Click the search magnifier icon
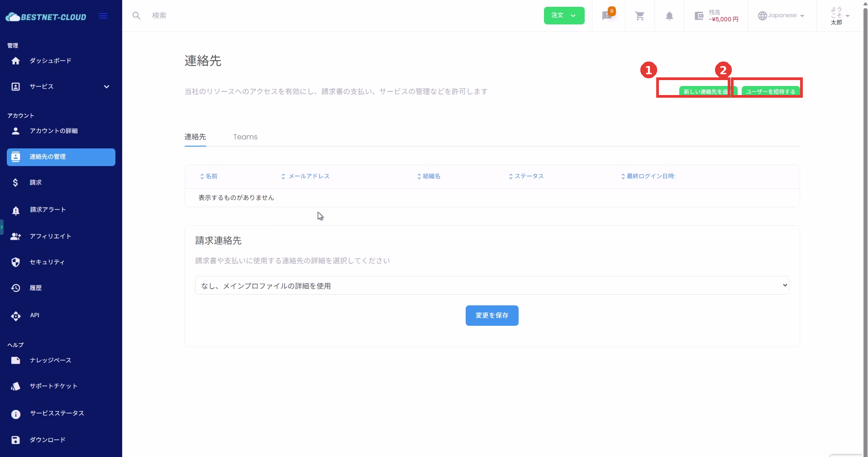Image resolution: width=868 pixels, height=457 pixels. coord(136,16)
